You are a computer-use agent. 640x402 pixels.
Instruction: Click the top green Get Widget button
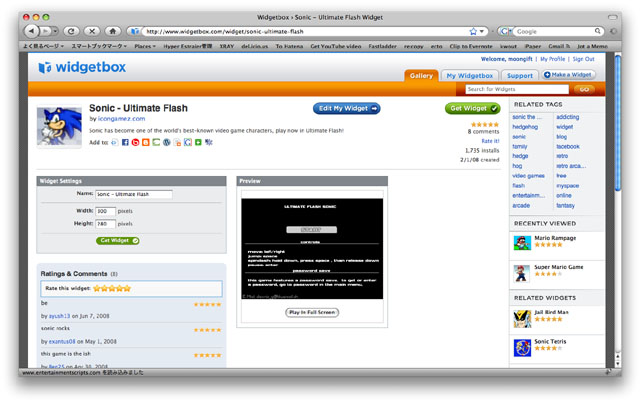pos(472,108)
